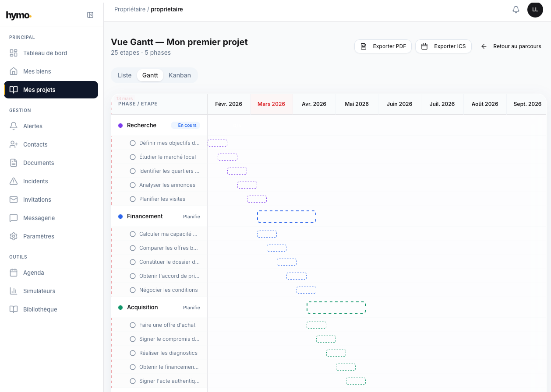551x392 pixels.
Task: Check the circle beside 'Négocier les conditions'
Action: [x=133, y=290]
